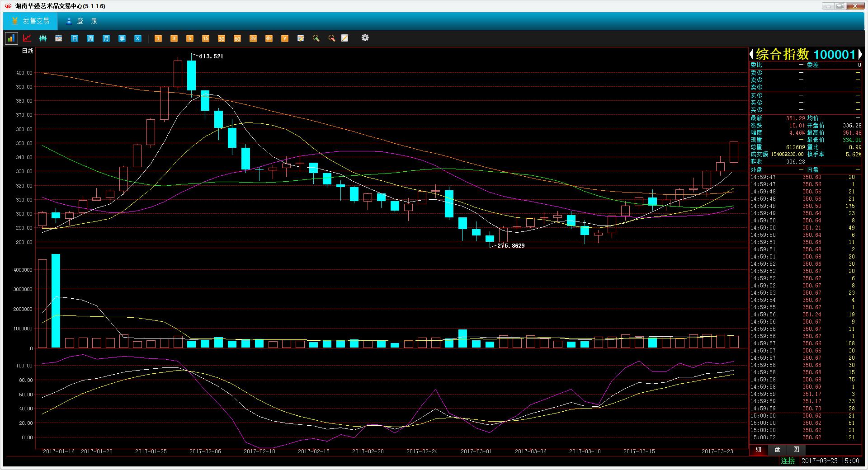The height and width of the screenshot is (470, 868).
Task: Click the lowest price 334.00 value
Action: coord(852,140)
